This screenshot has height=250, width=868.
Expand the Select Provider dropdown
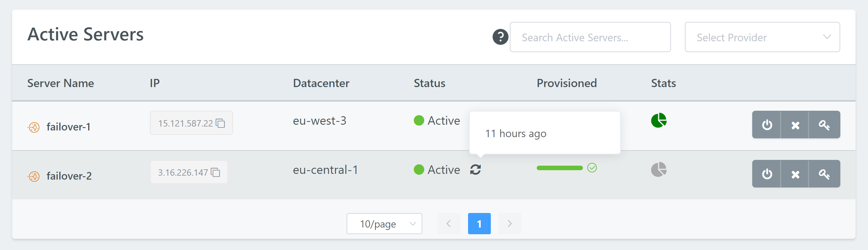(762, 37)
